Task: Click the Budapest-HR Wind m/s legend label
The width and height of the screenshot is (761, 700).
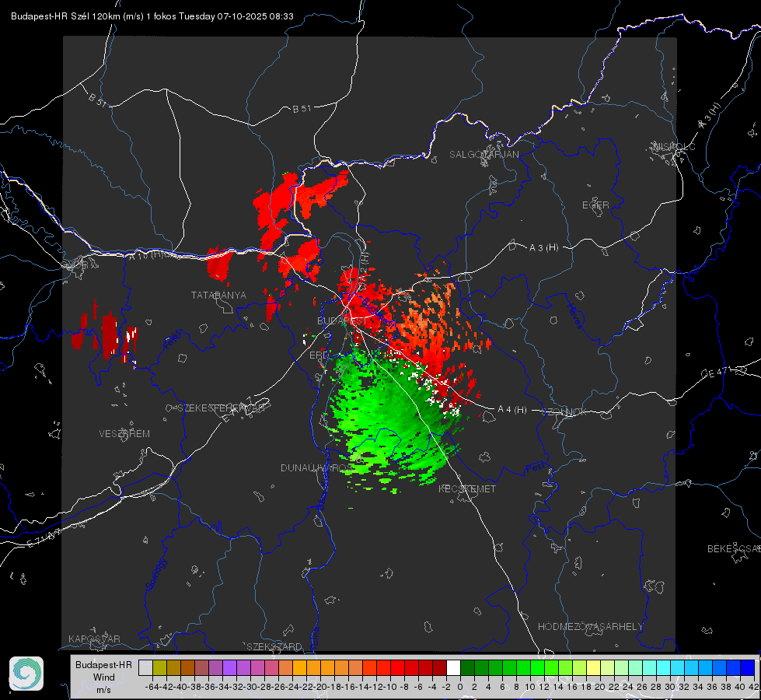Action: coord(104,677)
